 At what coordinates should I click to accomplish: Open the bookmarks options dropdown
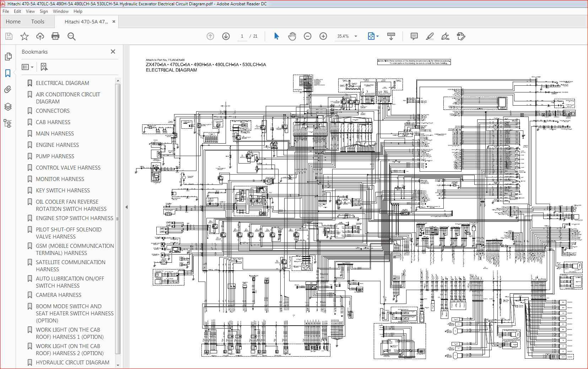coord(28,67)
